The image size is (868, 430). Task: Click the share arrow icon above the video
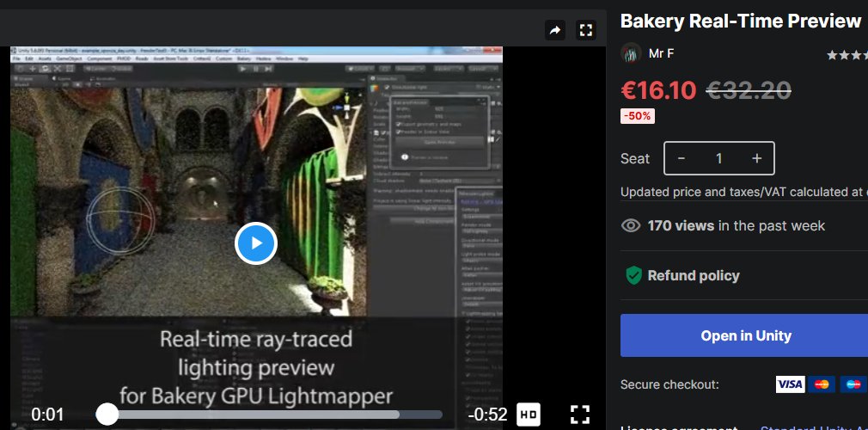pos(554,30)
